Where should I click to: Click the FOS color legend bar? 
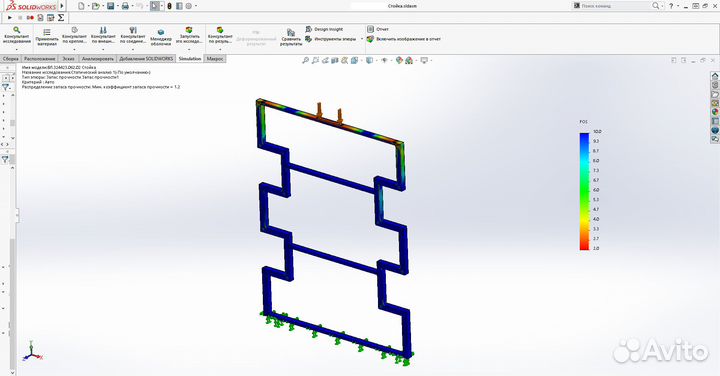coord(584,191)
